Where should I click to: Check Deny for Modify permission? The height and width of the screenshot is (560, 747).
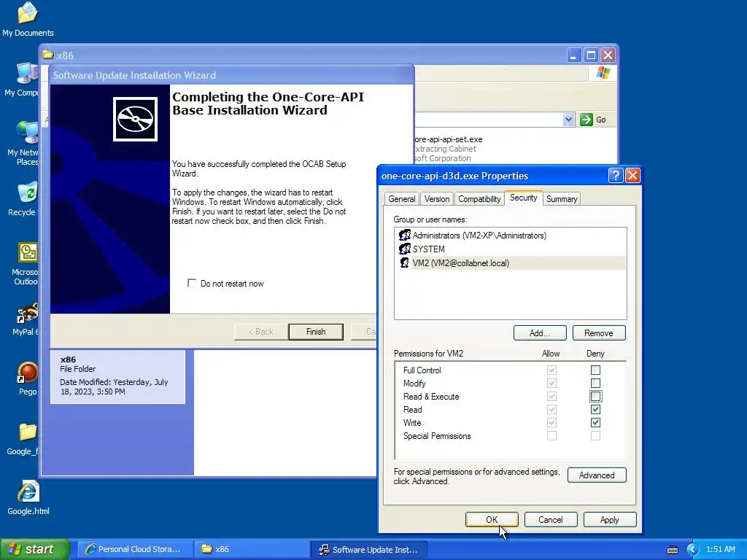(x=595, y=384)
